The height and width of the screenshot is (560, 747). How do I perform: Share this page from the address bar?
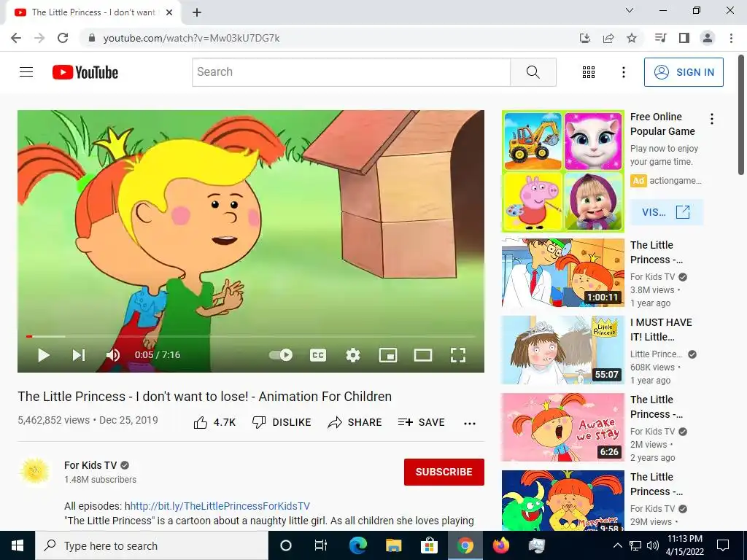click(608, 38)
